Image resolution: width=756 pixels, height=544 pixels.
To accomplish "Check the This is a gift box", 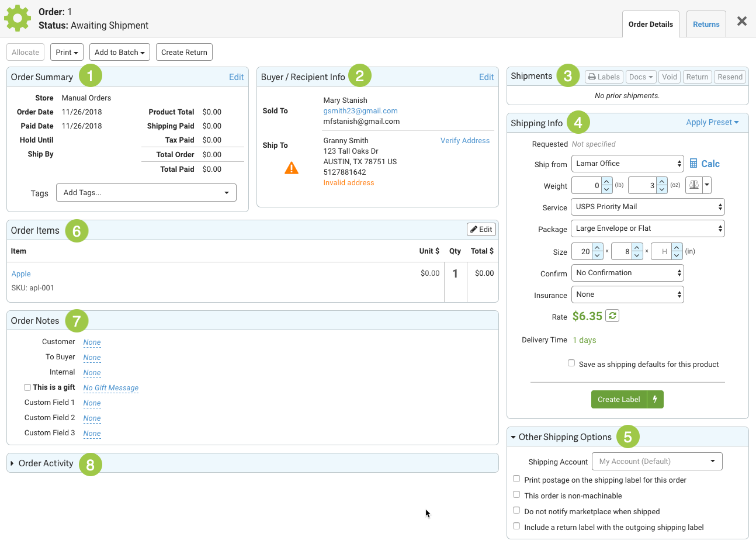I will click(x=27, y=387).
